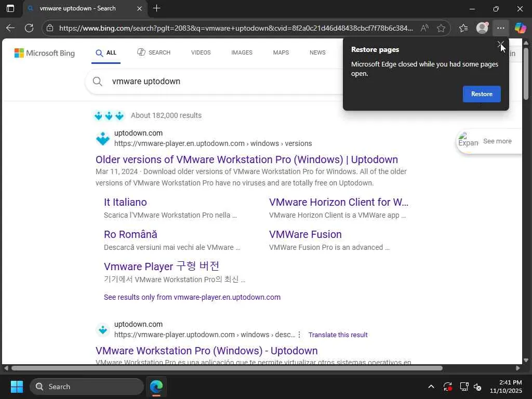This screenshot has height=399, width=532.
Task: Click the horizontal scrollbar thumb
Action: point(227,368)
